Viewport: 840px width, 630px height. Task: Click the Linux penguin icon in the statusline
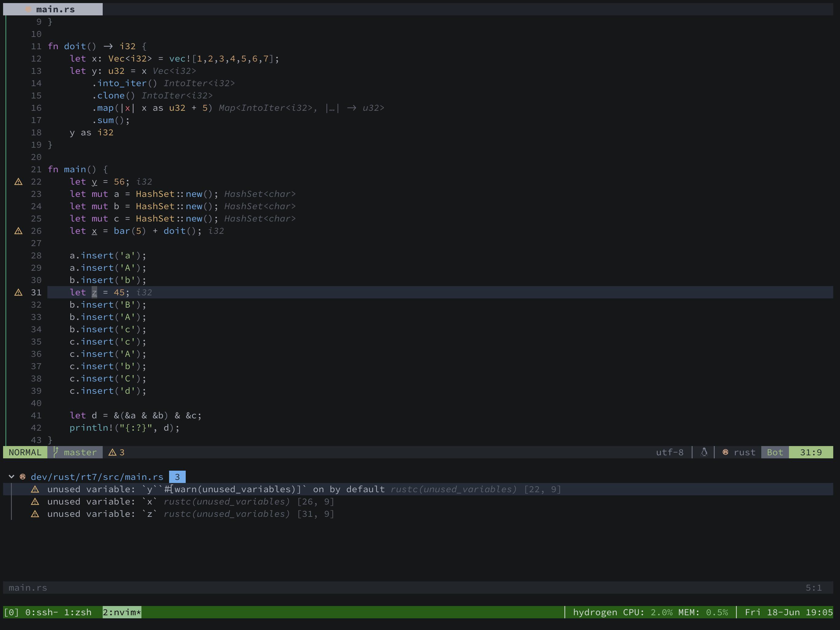click(704, 452)
